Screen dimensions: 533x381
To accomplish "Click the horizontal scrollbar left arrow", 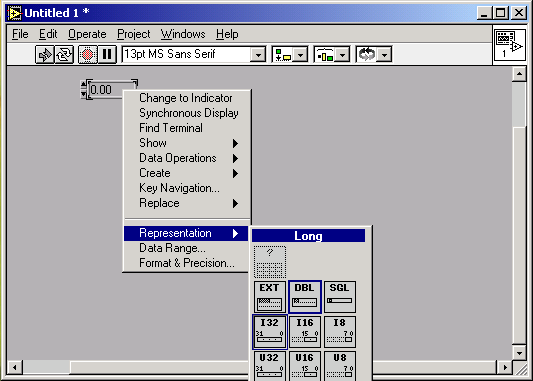I will point(15,367).
